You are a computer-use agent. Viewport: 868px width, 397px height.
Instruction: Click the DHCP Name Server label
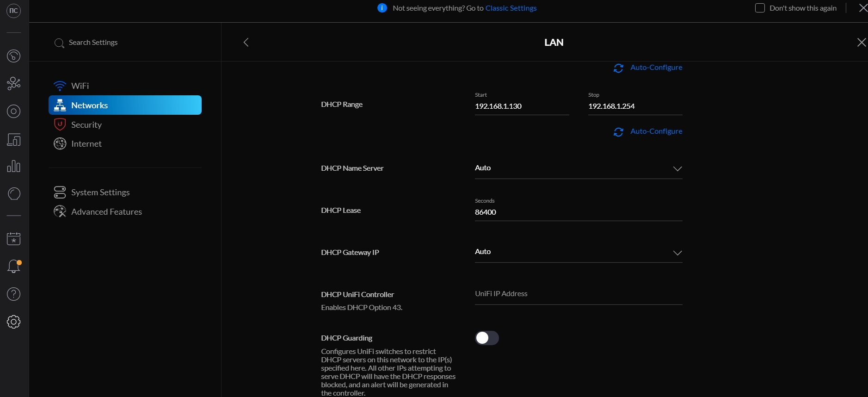click(x=352, y=168)
